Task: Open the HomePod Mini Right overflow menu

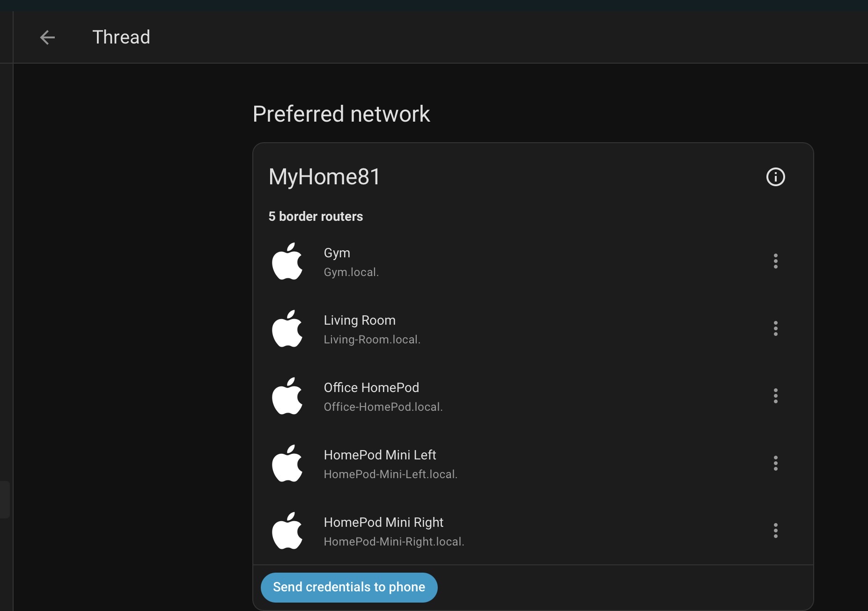Action: [x=775, y=531]
